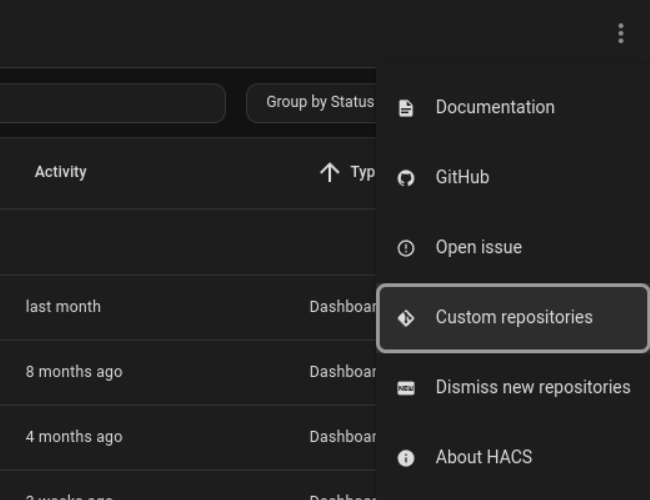
Task: Click the About HACS info icon
Action: click(406, 458)
